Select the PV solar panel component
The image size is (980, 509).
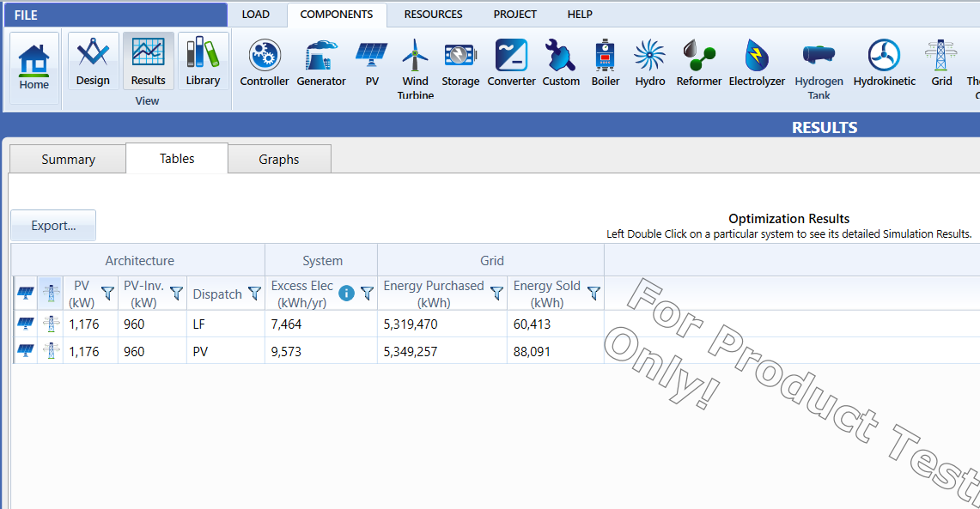(x=371, y=64)
